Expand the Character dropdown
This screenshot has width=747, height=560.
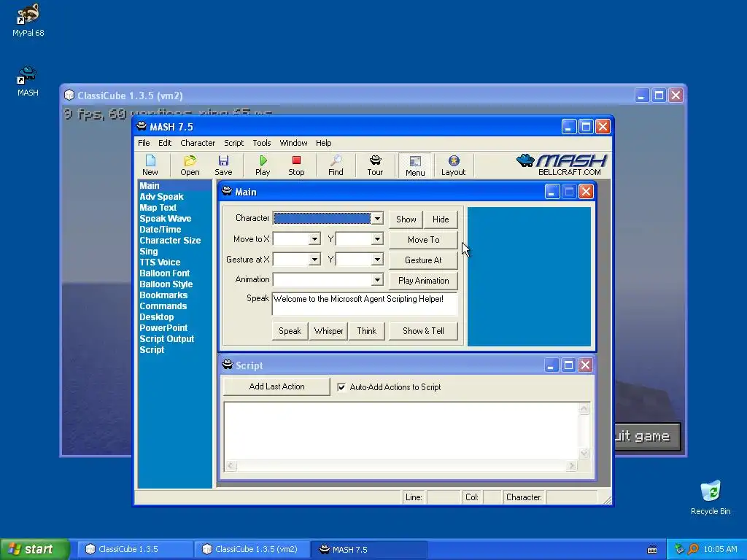pyautogui.click(x=377, y=219)
